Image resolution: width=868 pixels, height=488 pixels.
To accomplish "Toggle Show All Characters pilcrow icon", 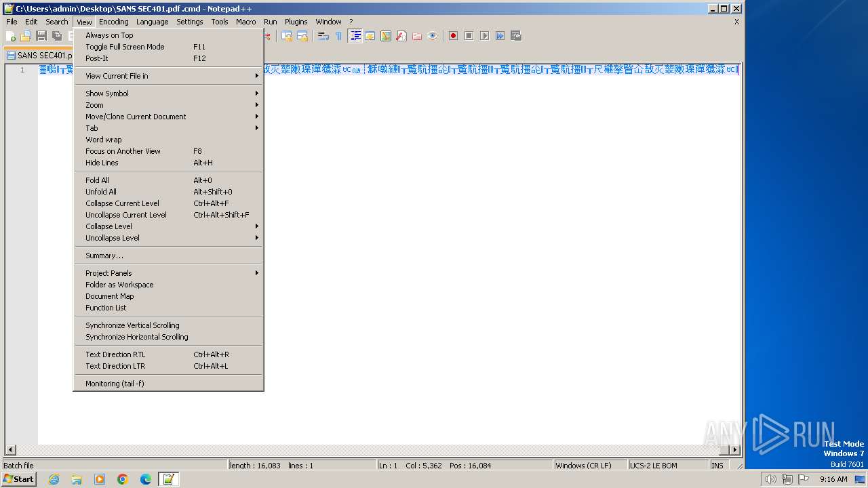I will pyautogui.click(x=338, y=36).
